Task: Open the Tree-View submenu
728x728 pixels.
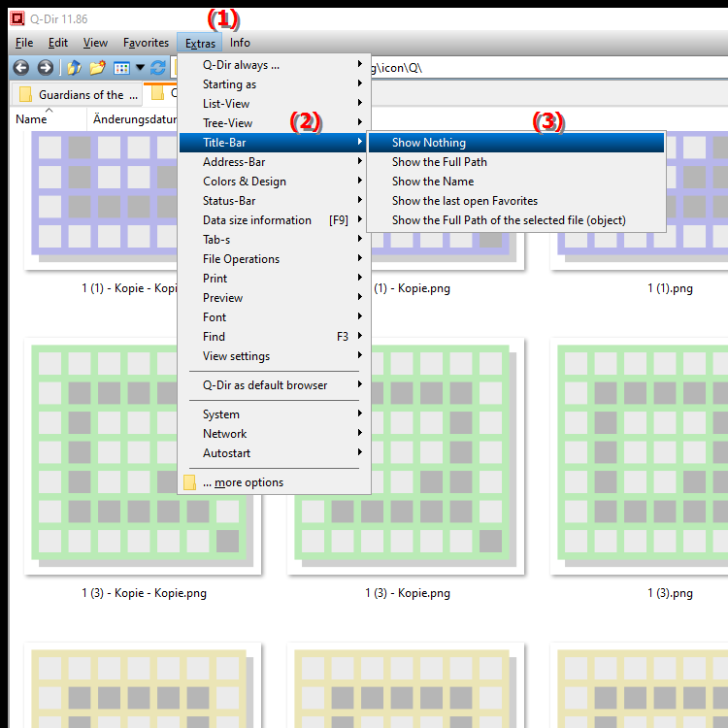Action: (275, 123)
